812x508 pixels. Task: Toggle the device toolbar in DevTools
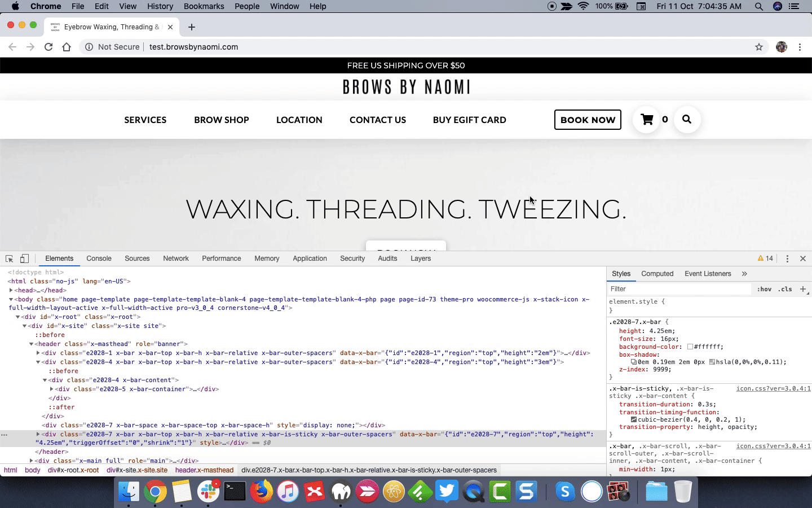(x=24, y=259)
